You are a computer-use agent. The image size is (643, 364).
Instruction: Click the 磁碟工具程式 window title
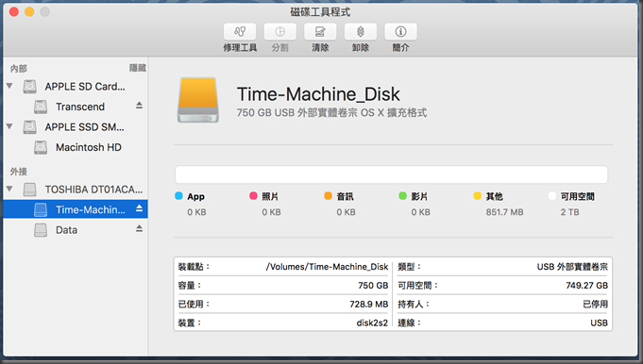click(x=320, y=12)
